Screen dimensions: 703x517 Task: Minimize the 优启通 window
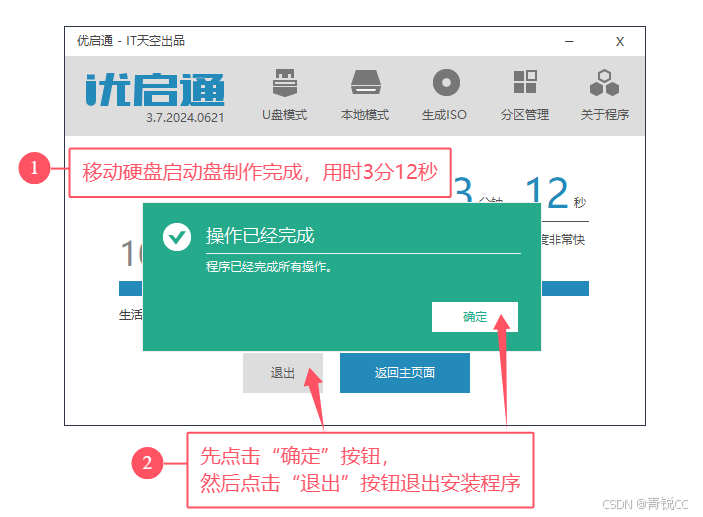(569, 42)
